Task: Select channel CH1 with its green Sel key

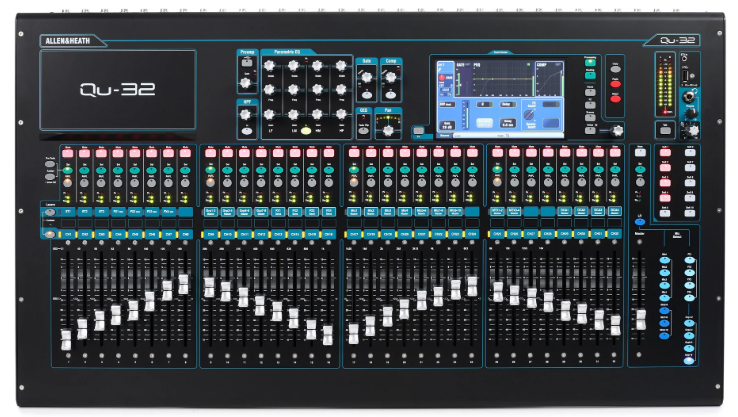Action: (68, 169)
